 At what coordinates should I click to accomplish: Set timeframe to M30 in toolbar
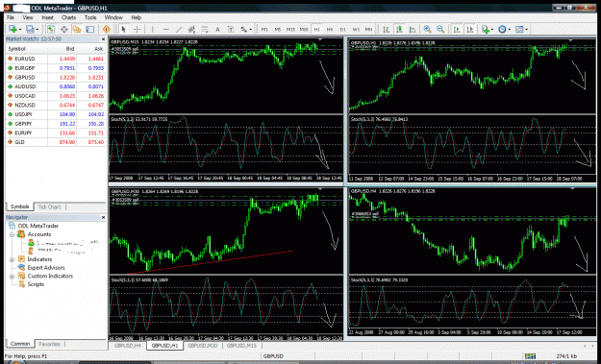pyautogui.click(x=304, y=29)
